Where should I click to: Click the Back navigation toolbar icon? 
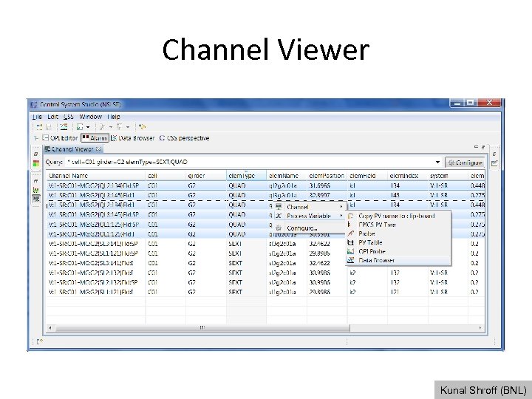102,127
